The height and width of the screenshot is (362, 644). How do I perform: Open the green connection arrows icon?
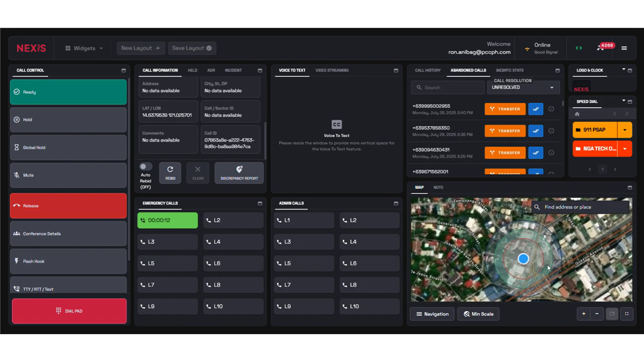pyautogui.click(x=579, y=48)
